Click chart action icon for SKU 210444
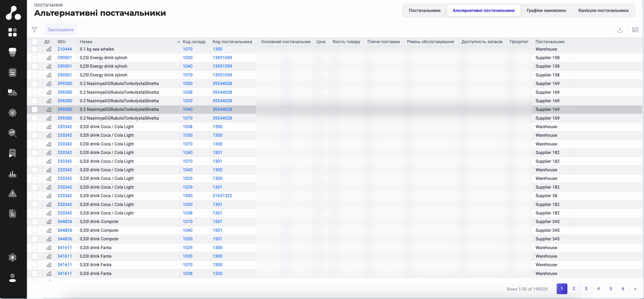644x299 pixels. tap(49, 49)
